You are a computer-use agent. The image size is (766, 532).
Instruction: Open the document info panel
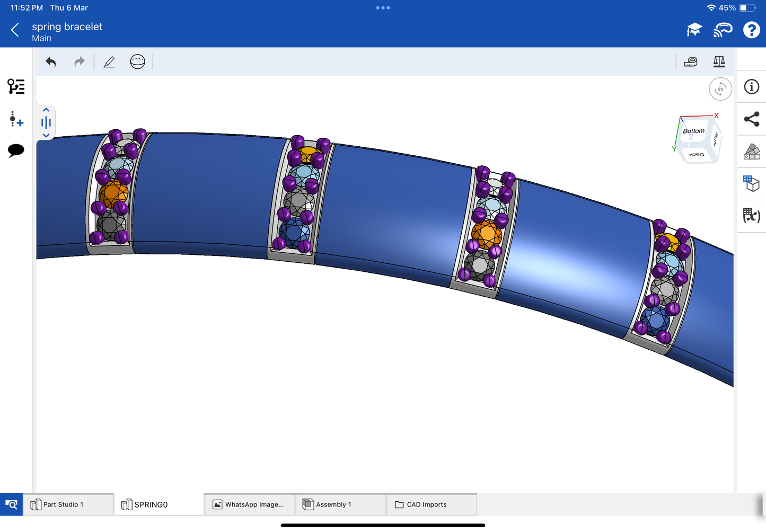[x=751, y=87]
